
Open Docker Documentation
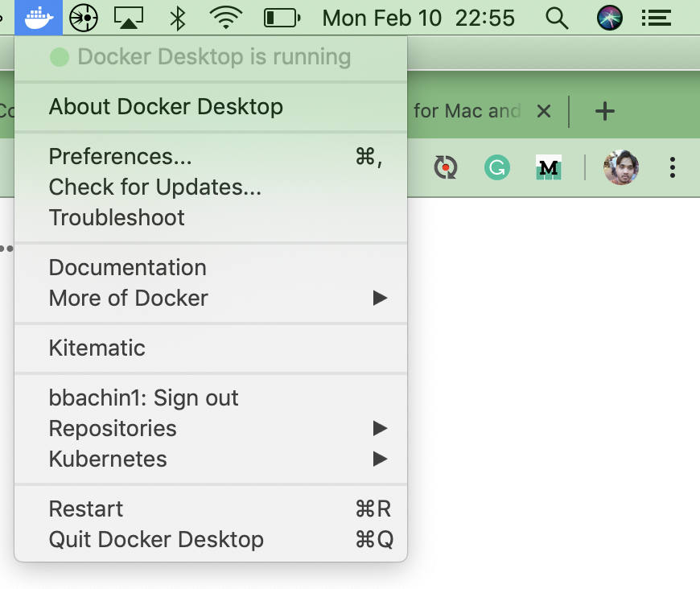tap(211, 267)
